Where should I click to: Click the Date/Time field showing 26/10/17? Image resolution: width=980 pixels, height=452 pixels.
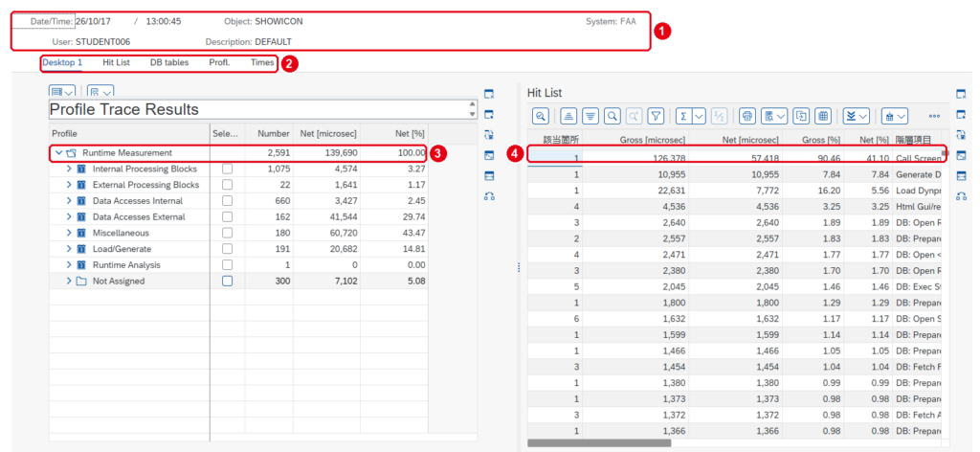pos(94,21)
